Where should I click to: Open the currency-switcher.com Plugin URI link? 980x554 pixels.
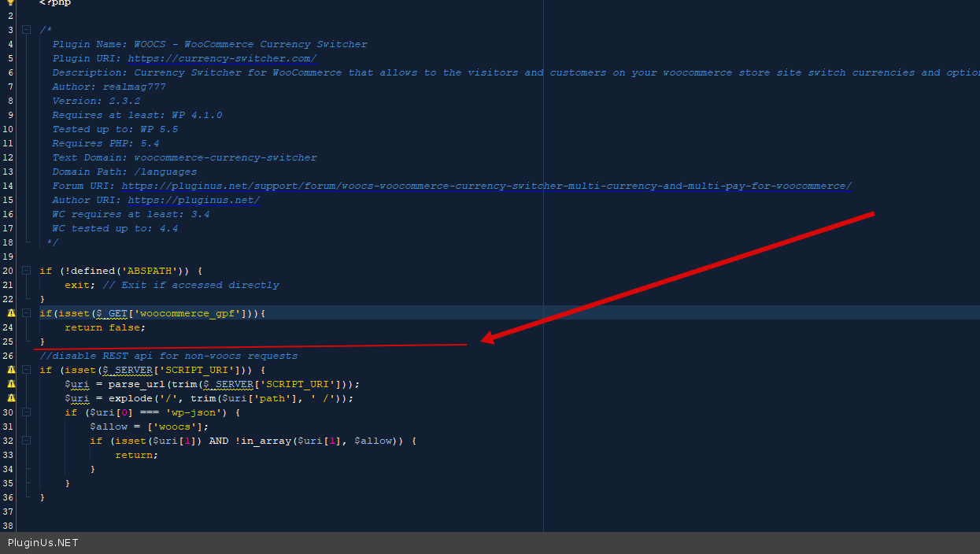[x=222, y=58]
